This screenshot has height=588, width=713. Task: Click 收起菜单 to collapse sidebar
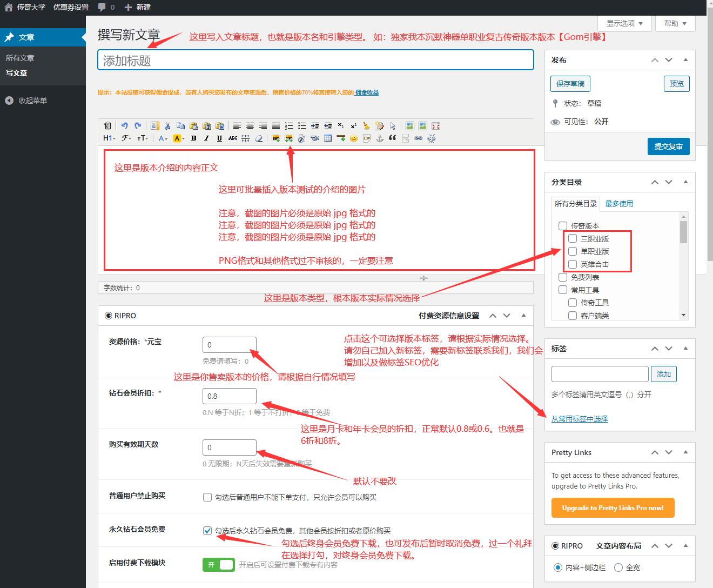tap(26, 101)
